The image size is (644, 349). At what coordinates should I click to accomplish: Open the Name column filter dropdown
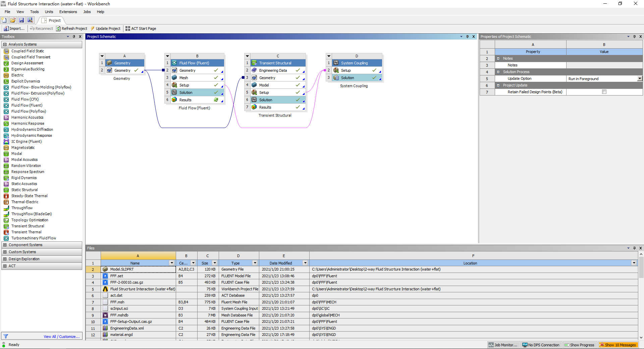coord(172,263)
